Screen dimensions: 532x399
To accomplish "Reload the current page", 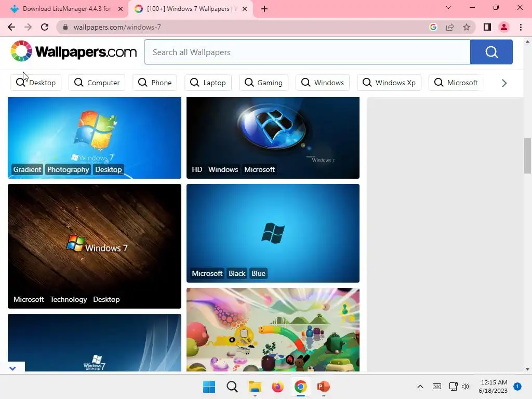I will point(45,27).
